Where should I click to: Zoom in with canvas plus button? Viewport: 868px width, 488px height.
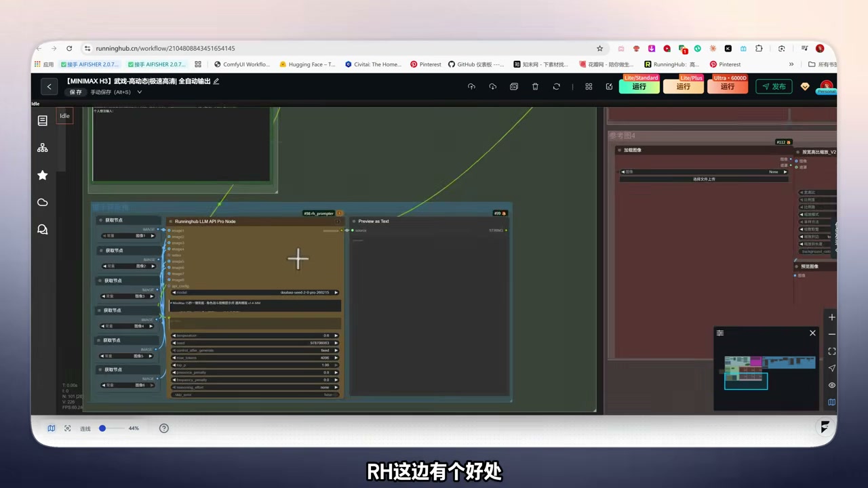(831, 317)
